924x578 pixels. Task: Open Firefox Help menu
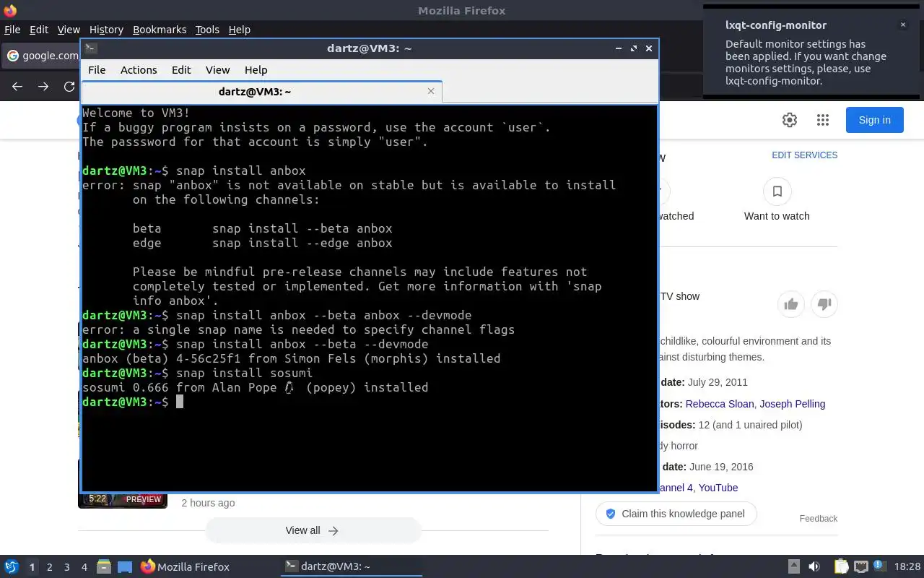click(x=240, y=30)
